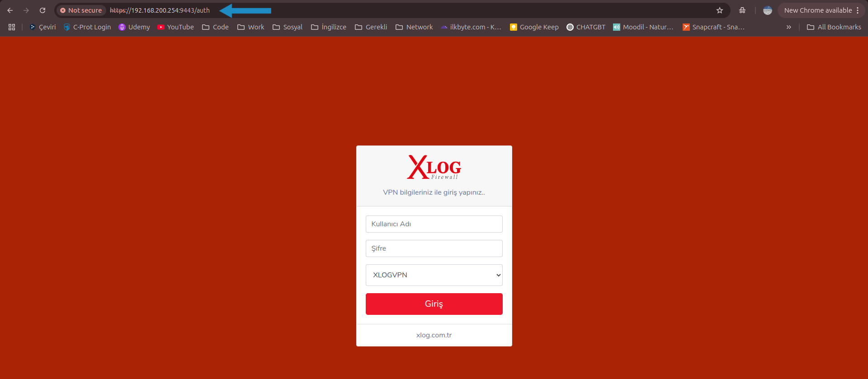Reload the current page

click(x=42, y=10)
